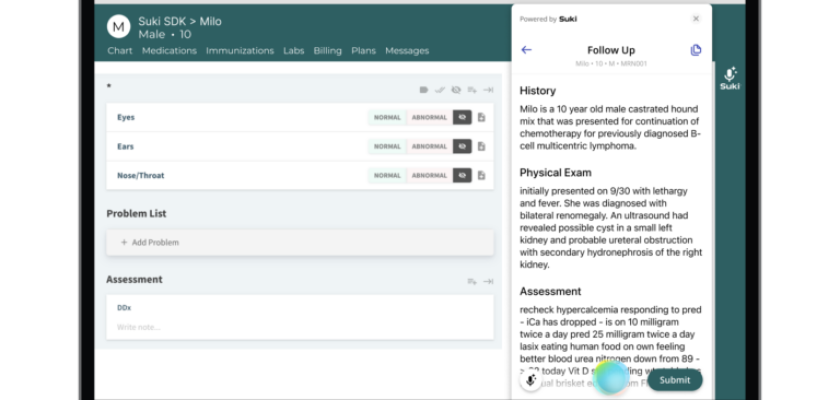Open the note document icon for Eyes
The image size is (840, 400).
[x=481, y=117]
